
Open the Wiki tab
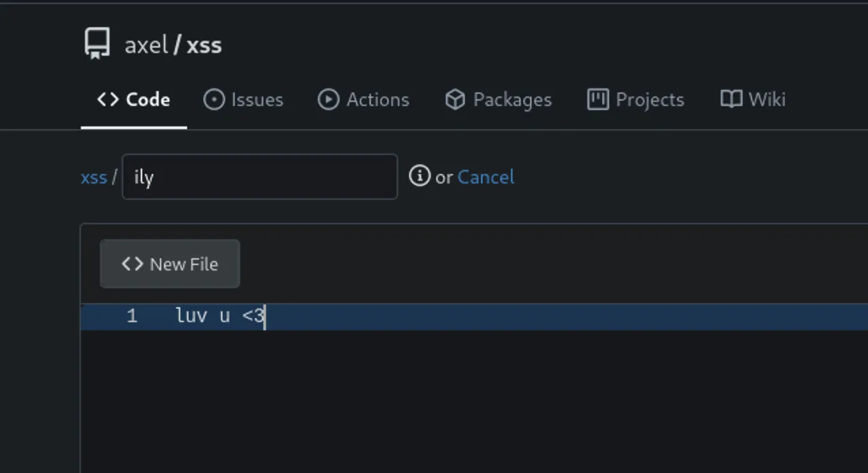pyautogui.click(x=753, y=100)
